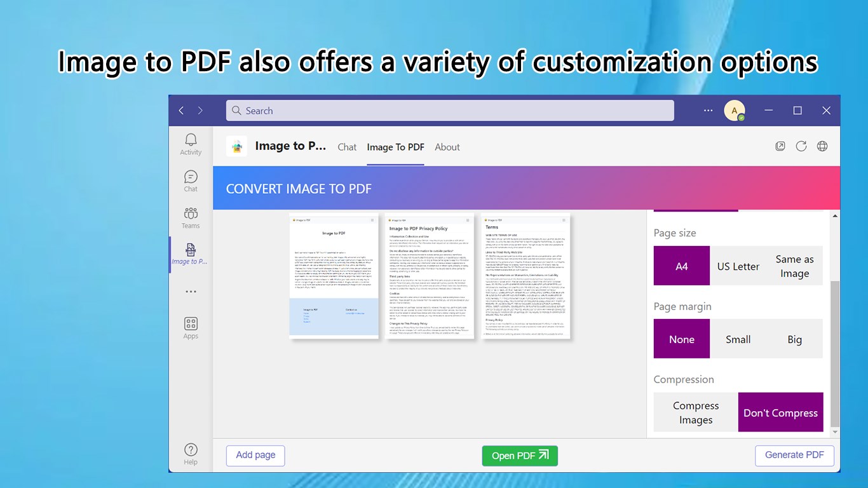Set page margin to None

pos(682,339)
